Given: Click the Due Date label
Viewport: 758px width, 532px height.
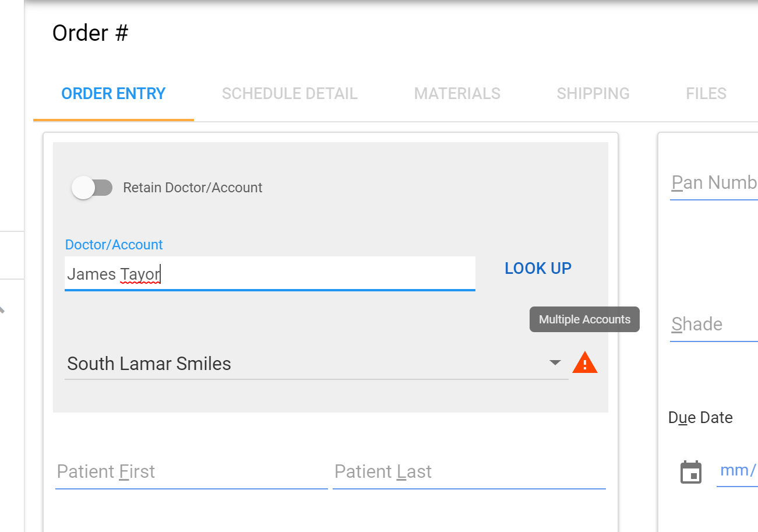Looking at the screenshot, I should pos(700,418).
